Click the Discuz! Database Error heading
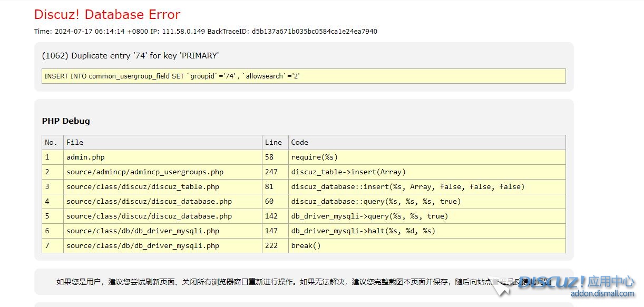Screen dimensions: 644x307 point(107,14)
